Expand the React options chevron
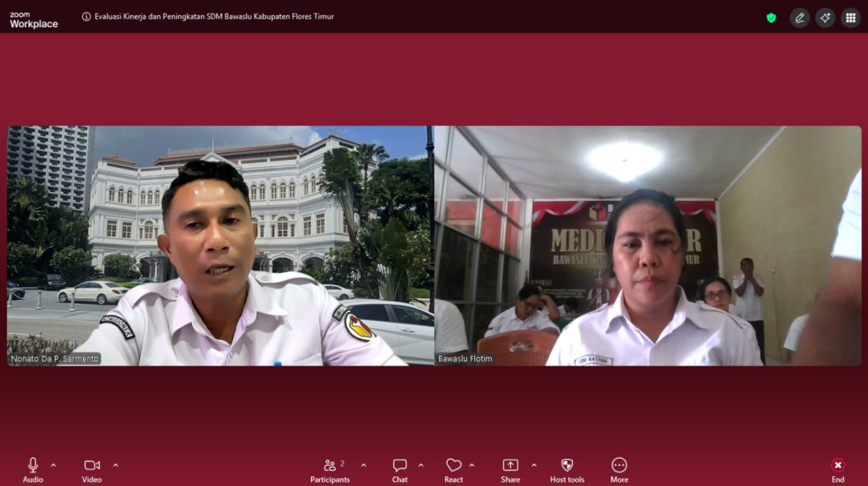 coord(472,465)
